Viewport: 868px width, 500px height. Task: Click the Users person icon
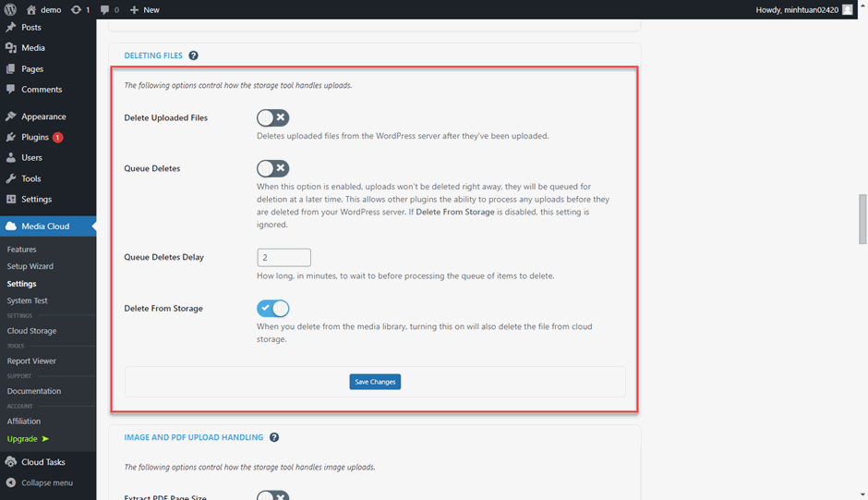10,157
